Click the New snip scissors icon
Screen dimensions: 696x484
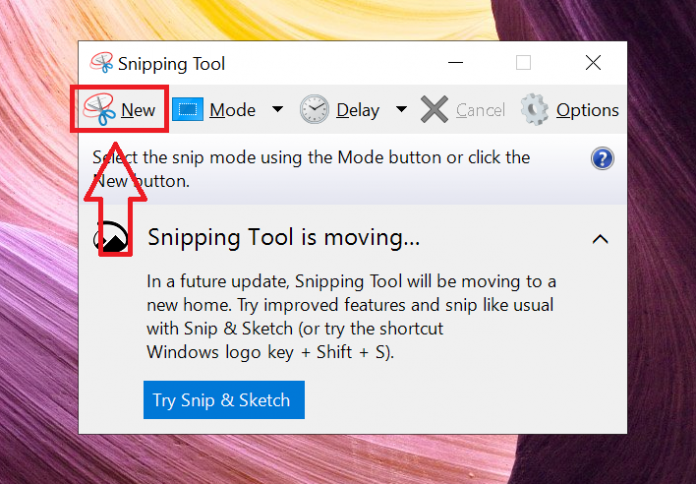pyautogui.click(x=99, y=109)
